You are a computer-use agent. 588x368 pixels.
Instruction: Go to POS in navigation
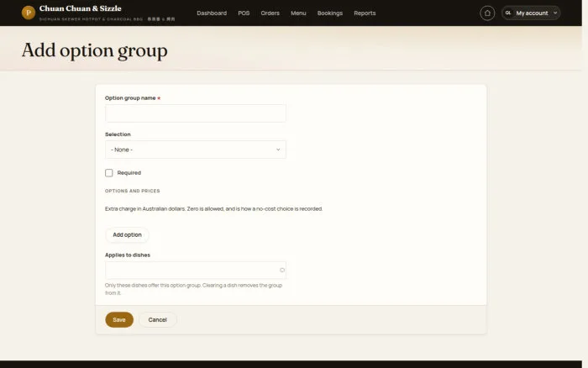tap(244, 13)
